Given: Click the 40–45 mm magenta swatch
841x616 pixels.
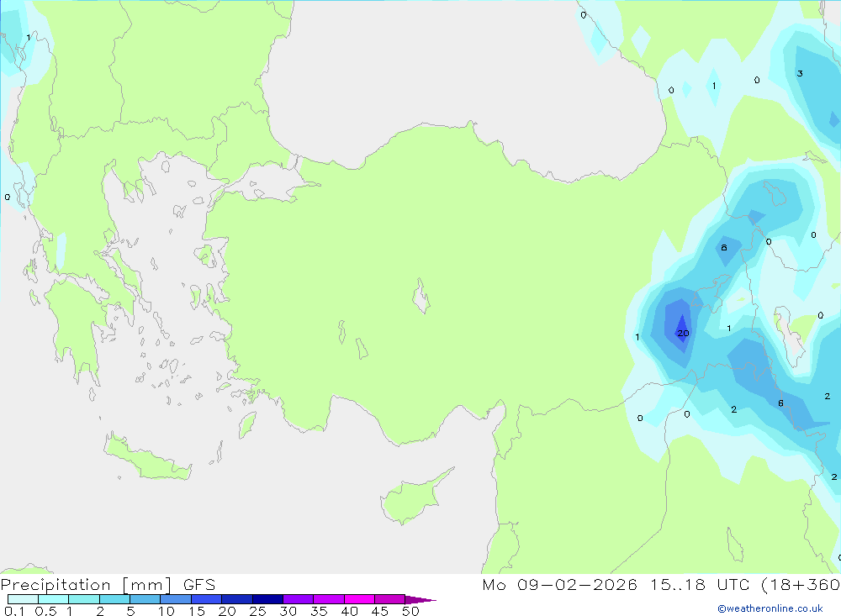Looking at the screenshot, I should pyautogui.click(x=359, y=599).
